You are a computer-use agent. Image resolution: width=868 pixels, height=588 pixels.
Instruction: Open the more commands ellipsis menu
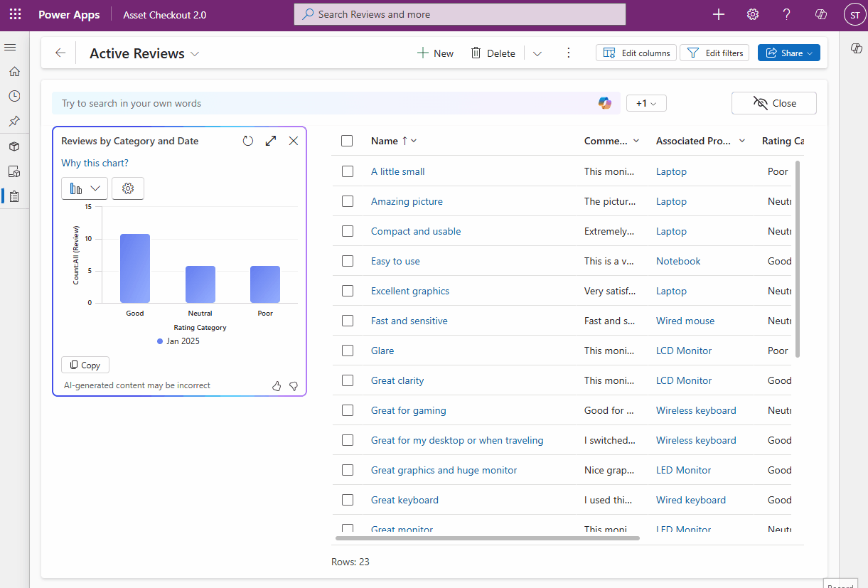[x=568, y=53]
